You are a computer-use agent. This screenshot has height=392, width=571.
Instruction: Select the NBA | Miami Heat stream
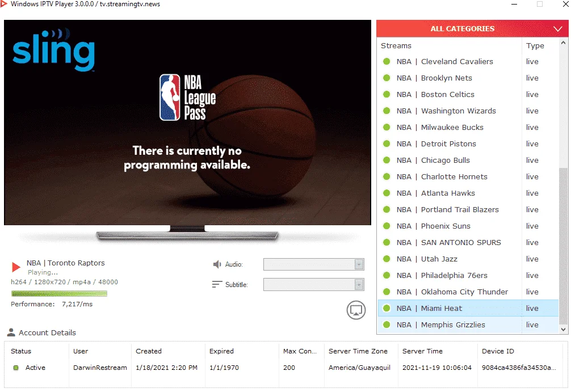(x=468, y=308)
